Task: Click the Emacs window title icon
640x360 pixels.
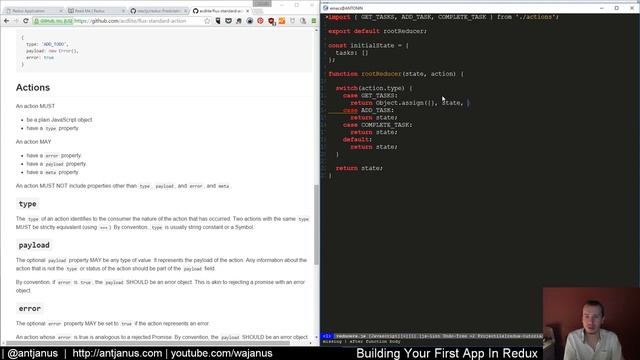Action: pyautogui.click(x=325, y=8)
